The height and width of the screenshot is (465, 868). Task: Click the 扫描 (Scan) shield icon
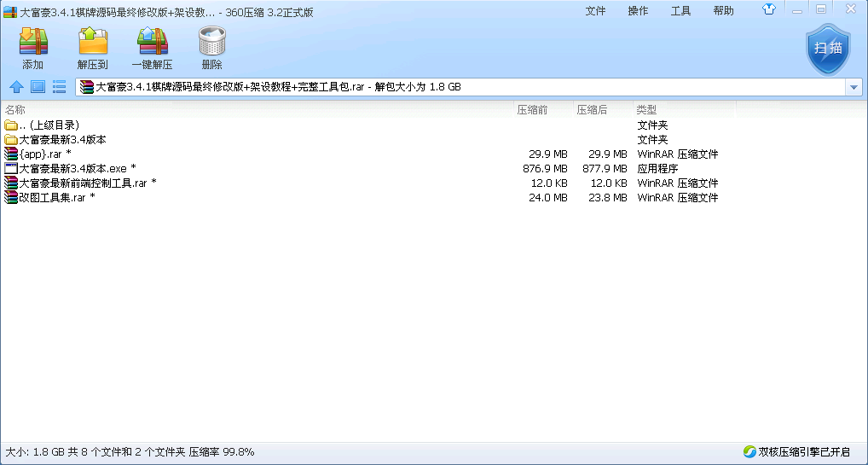[828, 49]
